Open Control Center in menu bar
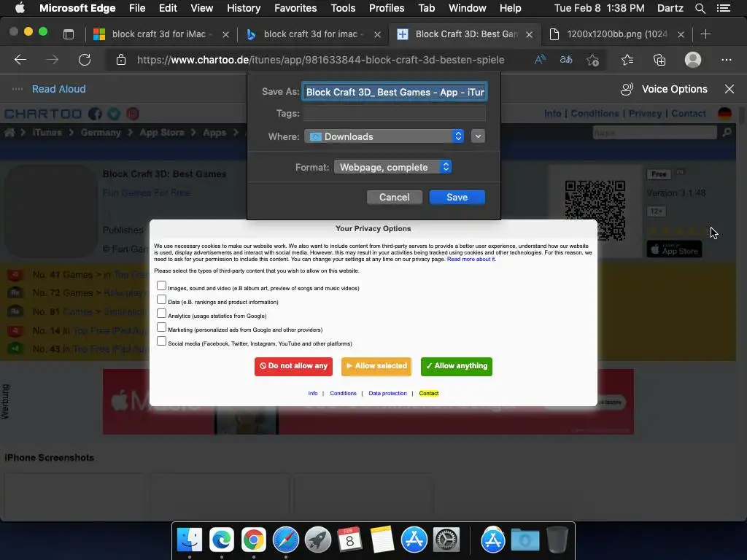 point(723,8)
